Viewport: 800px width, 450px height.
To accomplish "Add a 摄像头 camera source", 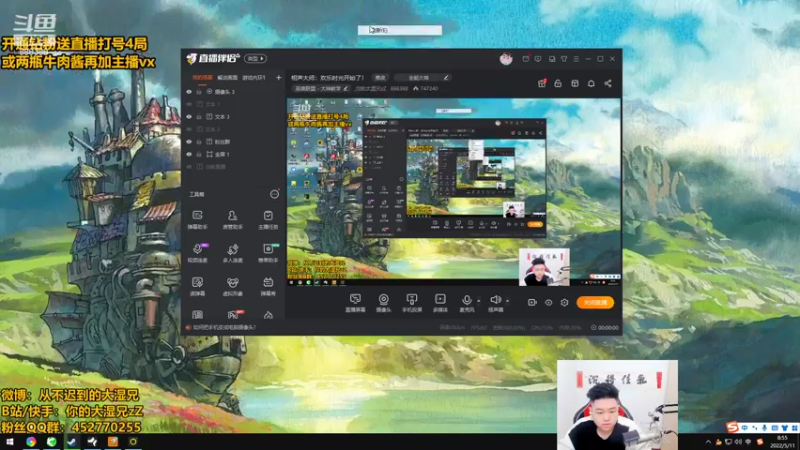I will 383,303.
